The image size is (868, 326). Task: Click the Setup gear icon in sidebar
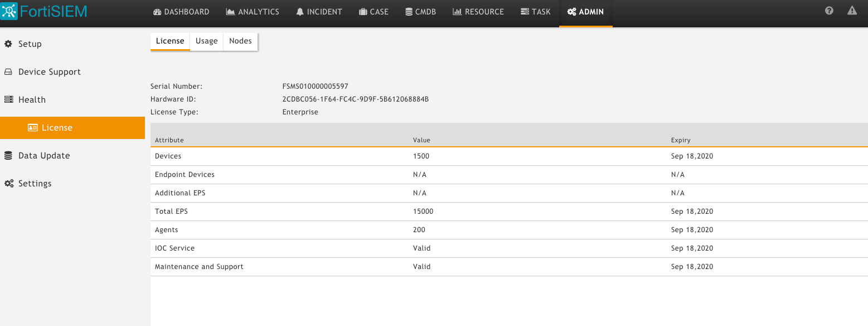8,44
